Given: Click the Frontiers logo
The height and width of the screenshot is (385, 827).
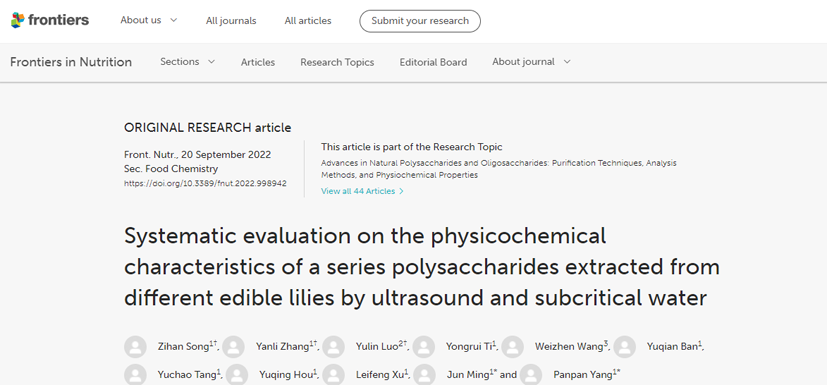Looking at the screenshot, I should pos(50,21).
